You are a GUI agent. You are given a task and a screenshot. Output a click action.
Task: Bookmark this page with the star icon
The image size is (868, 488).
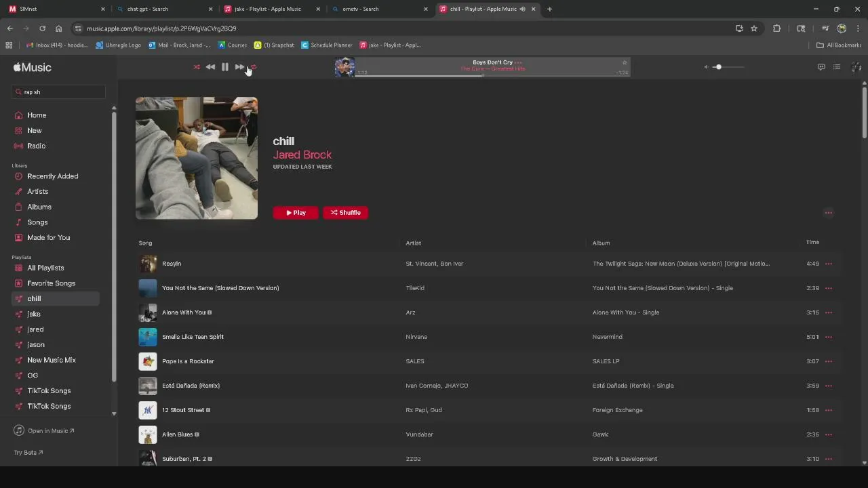coord(754,28)
